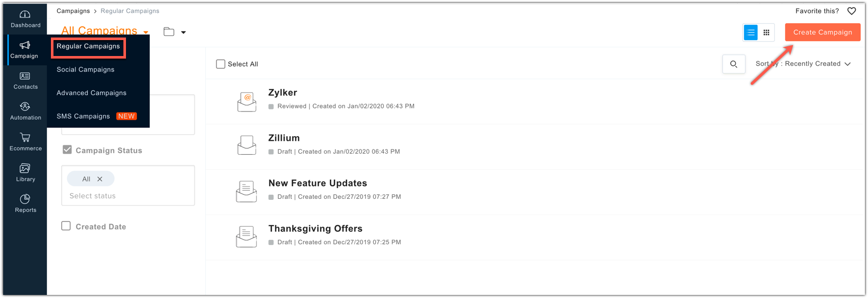Viewport: 868px width, 298px height.
Task: Switch to list view
Action: [x=751, y=32]
